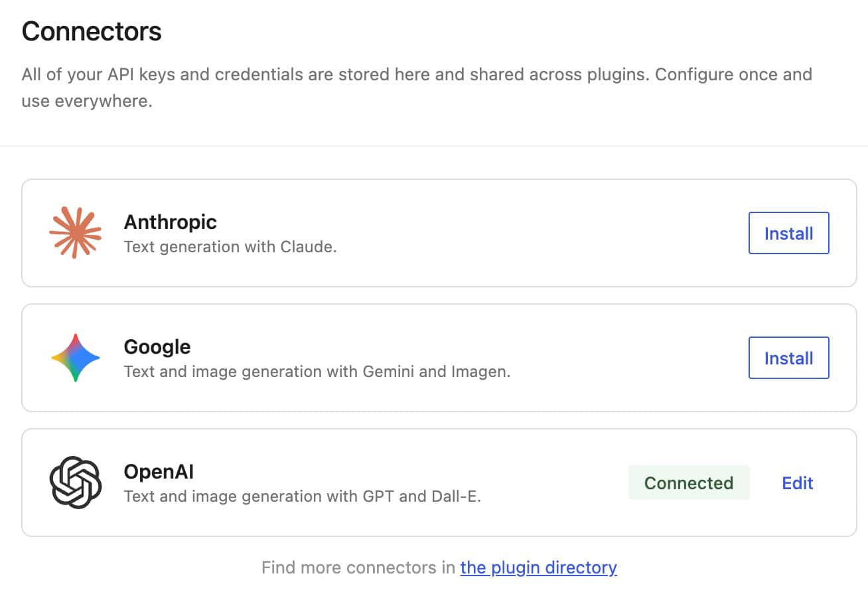Click "Text generation with Claude" description
This screenshot has width=868, height=608.
pyautogui.click(x=230, y=247)
